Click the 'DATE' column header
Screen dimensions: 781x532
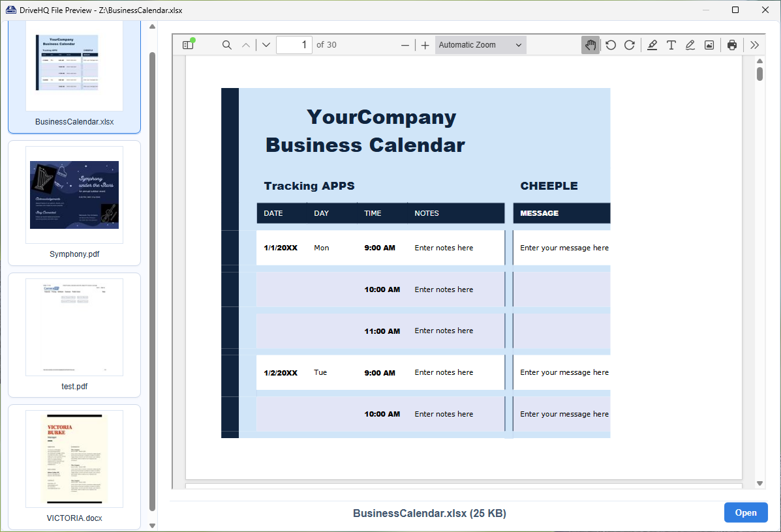point(273,213)
